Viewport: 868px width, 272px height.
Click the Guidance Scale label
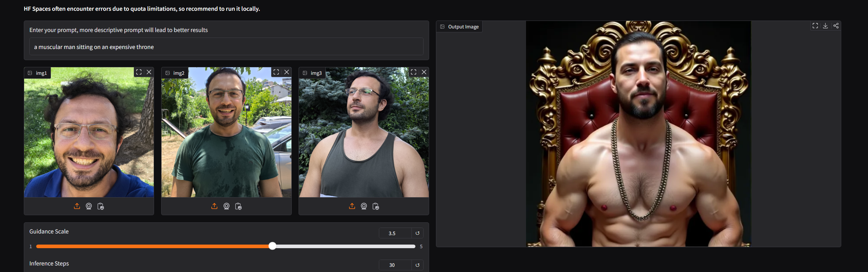pyautogui.click(x=49, y=232)
